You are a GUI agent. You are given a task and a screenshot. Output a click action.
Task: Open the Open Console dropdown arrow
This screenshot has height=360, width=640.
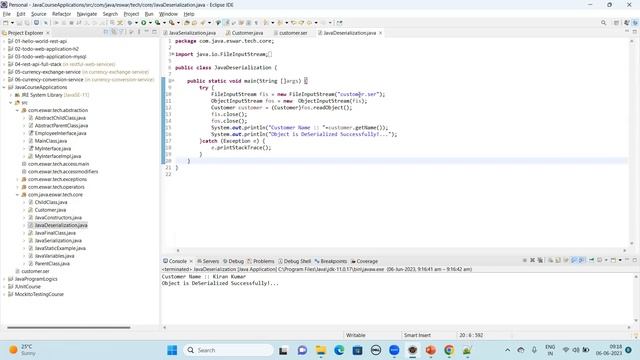click(620, 260)
